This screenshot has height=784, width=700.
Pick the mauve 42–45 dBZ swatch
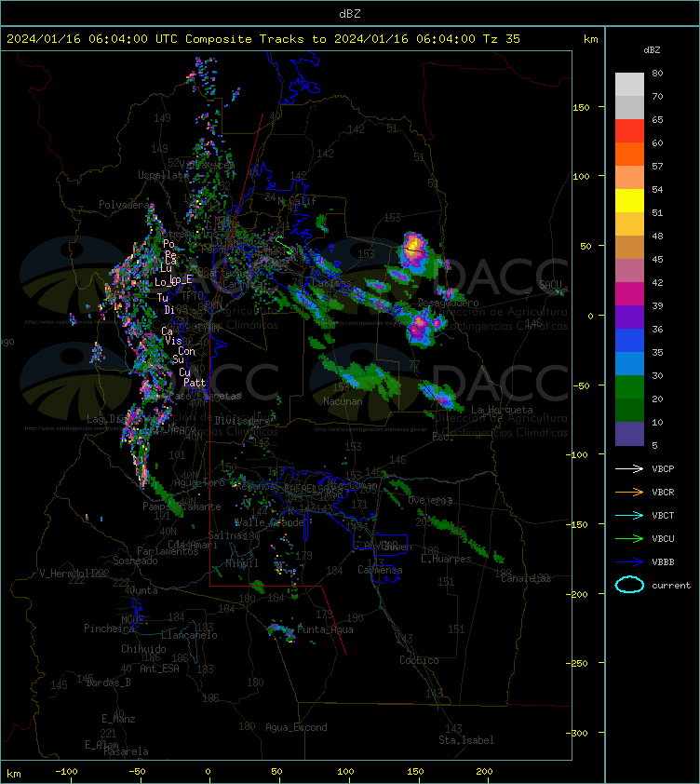click(629, 271)
